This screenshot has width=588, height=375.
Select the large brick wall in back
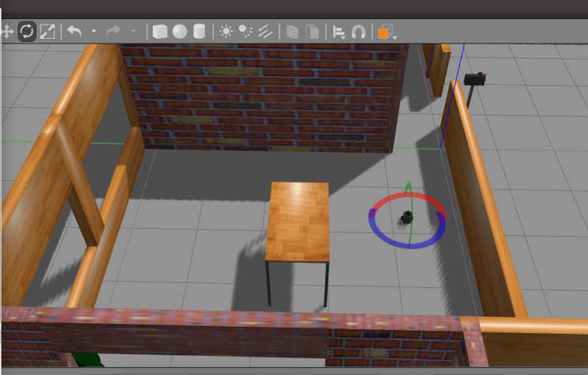click(x=263, y=97)
